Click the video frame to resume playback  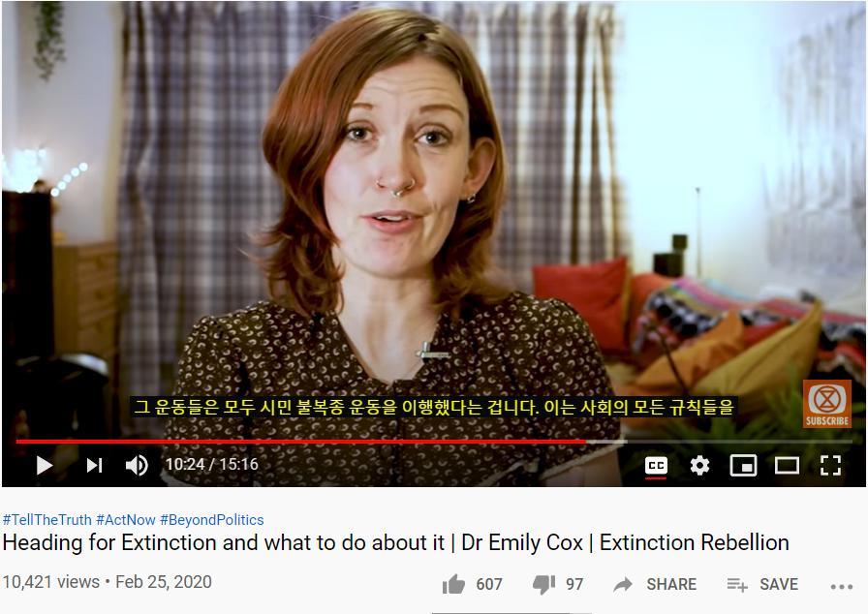click(x=433, y=221)
